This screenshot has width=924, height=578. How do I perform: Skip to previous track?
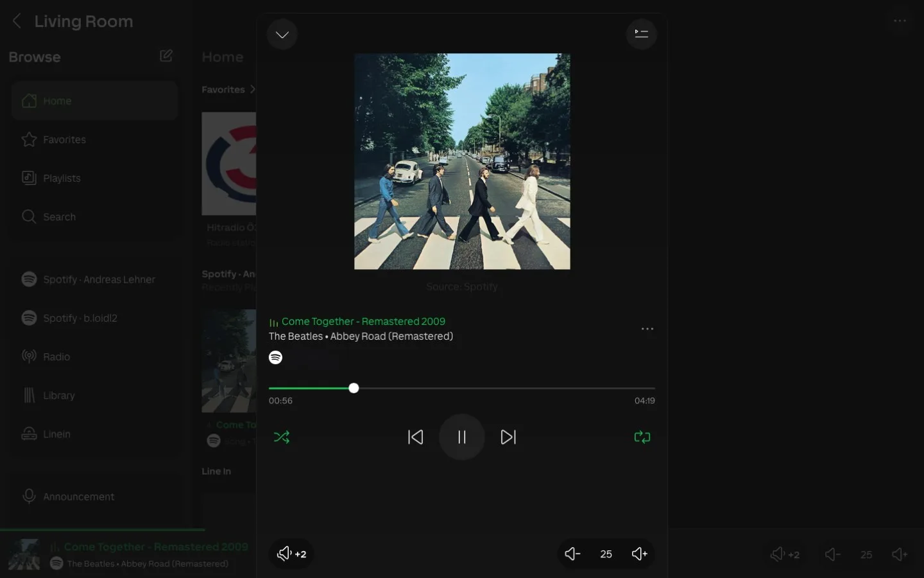(x=416, y=437)
